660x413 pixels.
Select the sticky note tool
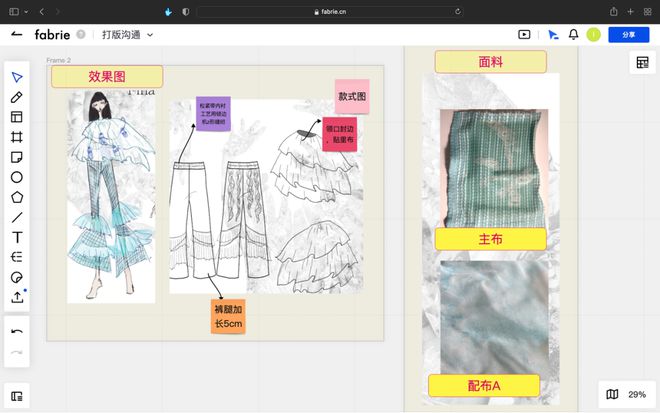(17, 157)
